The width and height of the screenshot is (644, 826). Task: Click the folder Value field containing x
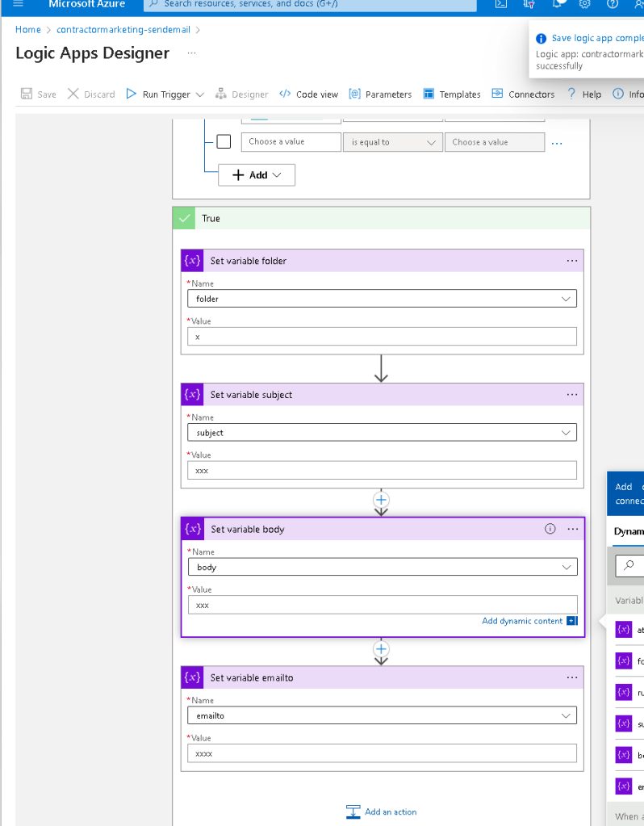[x=382, y=337]
